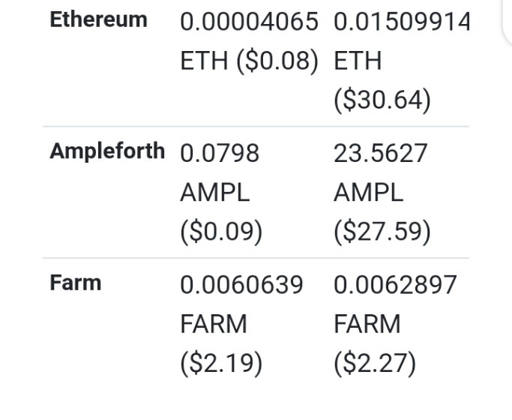Click the ($2.27) FARM value

tap(375, 364)
